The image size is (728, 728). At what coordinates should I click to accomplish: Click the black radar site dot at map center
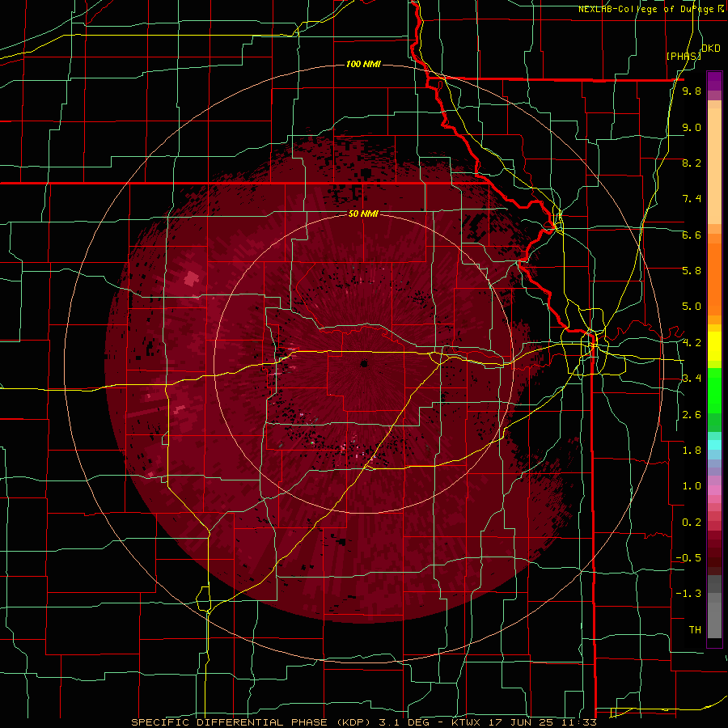(364, 363)
